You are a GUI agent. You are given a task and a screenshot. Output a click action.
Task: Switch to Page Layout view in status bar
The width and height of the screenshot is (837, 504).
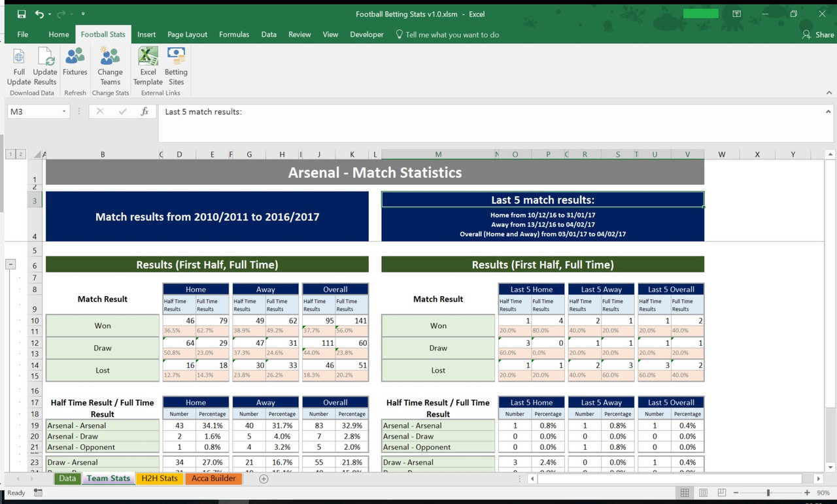click(x=703, y=493)
